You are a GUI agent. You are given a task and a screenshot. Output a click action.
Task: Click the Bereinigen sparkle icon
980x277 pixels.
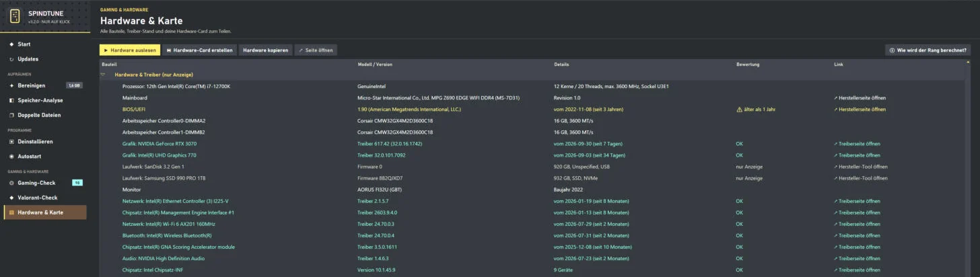point(11,86)
